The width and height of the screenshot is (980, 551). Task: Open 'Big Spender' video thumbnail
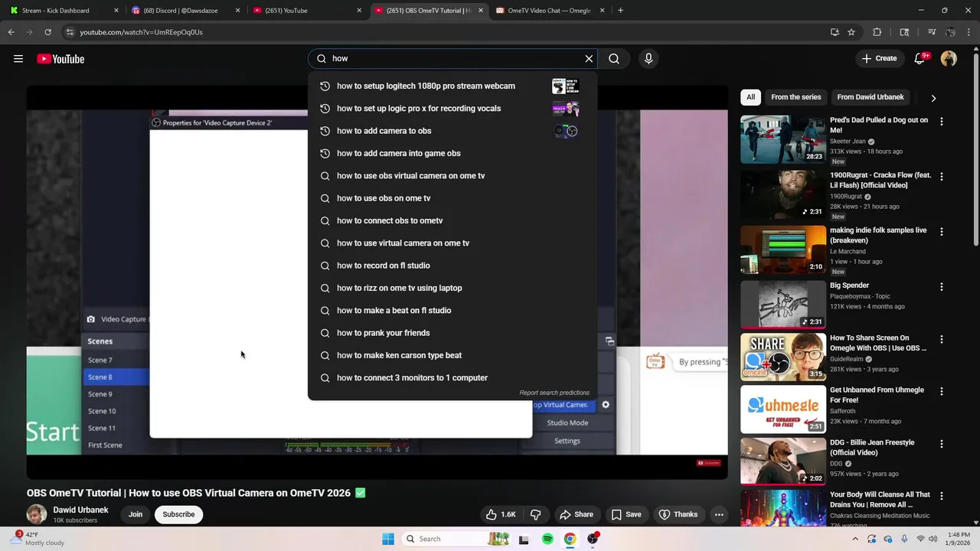pos(783,305)
